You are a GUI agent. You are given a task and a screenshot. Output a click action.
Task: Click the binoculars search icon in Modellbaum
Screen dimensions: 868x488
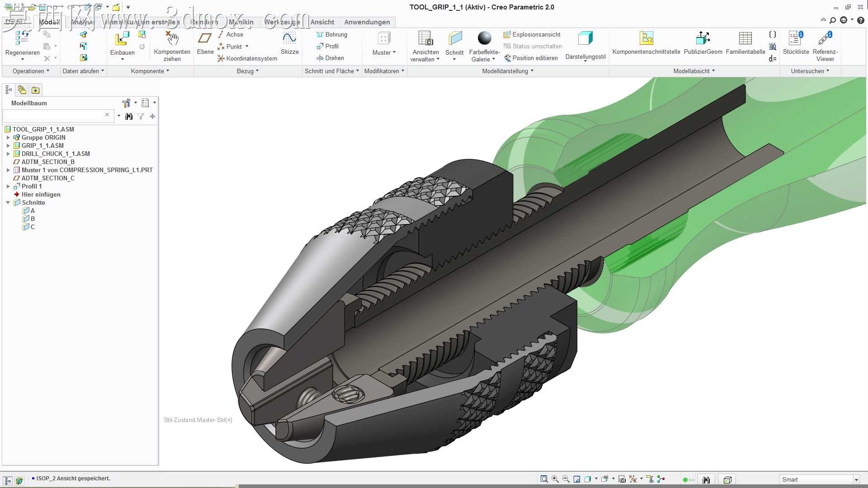[129, 117]
